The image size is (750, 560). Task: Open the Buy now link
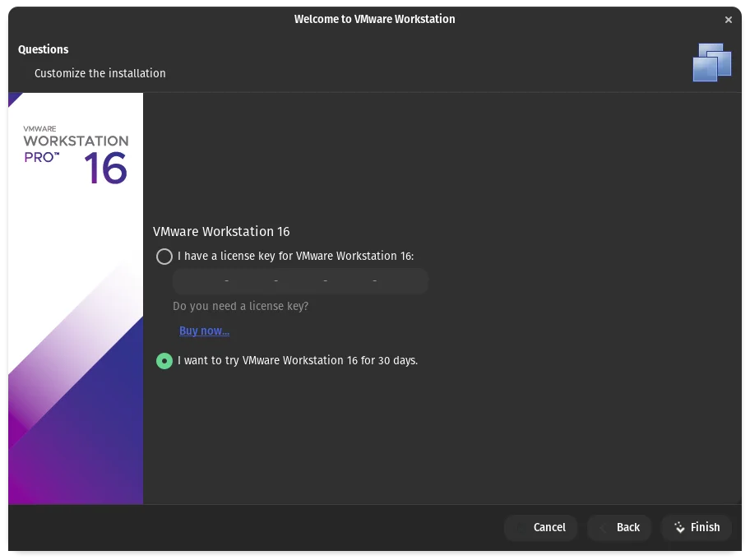pyautogui.click(x=204, y=331)
